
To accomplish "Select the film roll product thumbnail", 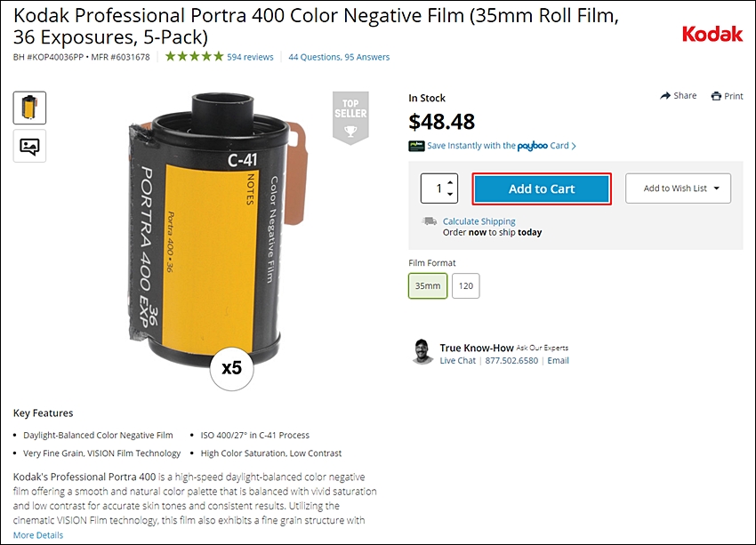I will 29,108.
